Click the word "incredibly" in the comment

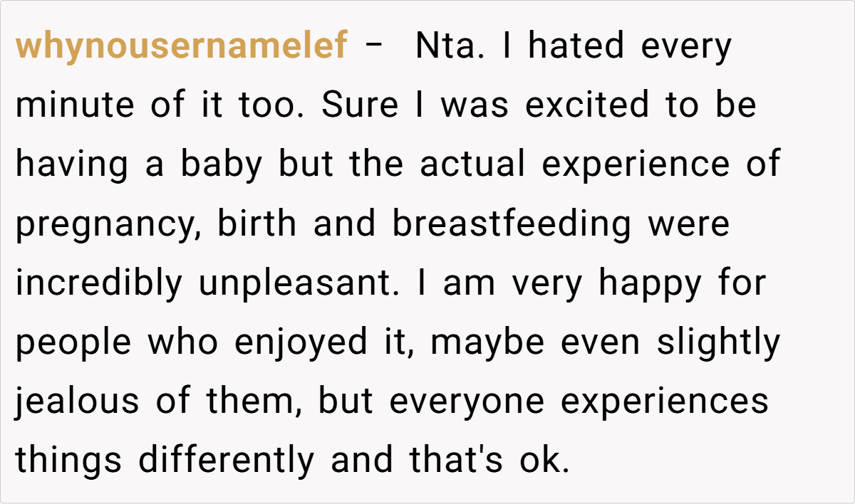tap(99, 284)
